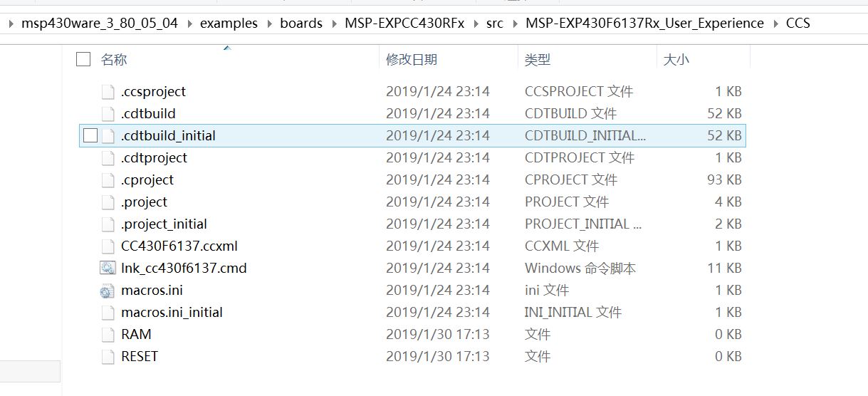
Task: Navigate to src in breadcrumb
Action: [x=495, y=24]
